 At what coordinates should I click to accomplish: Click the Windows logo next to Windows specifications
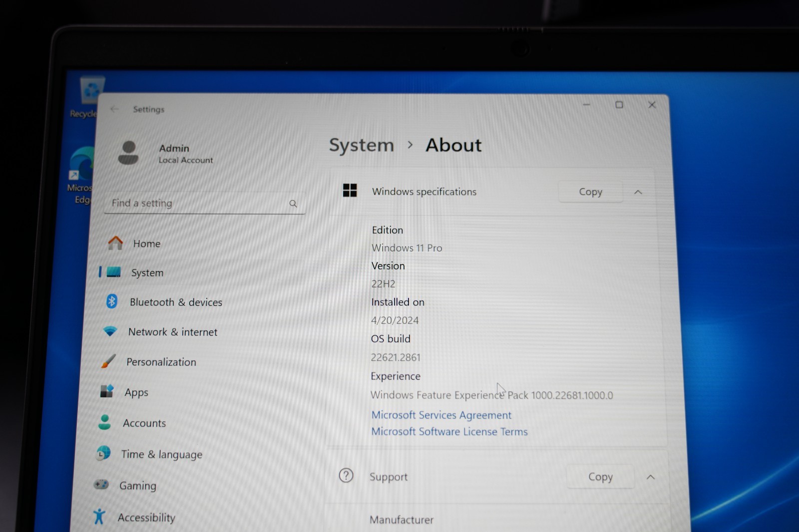[350, 190]
